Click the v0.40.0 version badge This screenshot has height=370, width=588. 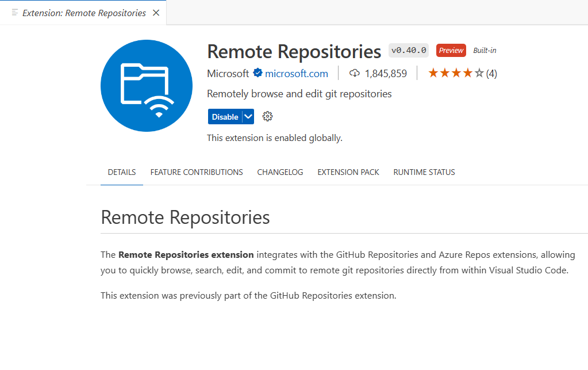[x=408, y=50]
